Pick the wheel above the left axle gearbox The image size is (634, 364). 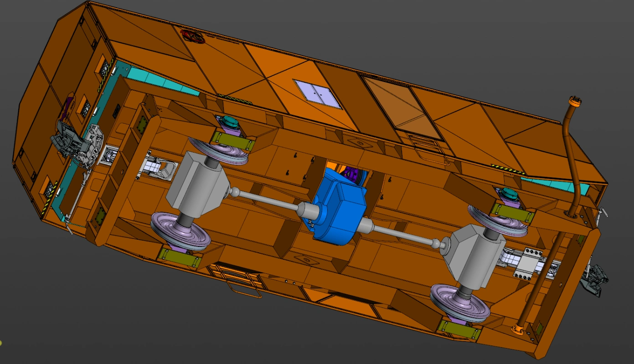(219, 150)
